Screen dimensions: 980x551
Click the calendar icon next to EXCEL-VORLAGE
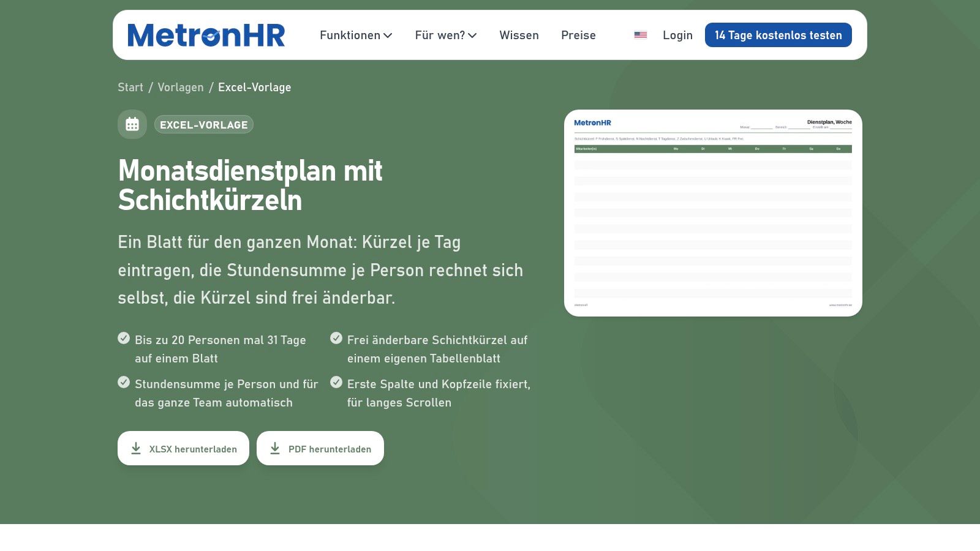coord(132,124)
